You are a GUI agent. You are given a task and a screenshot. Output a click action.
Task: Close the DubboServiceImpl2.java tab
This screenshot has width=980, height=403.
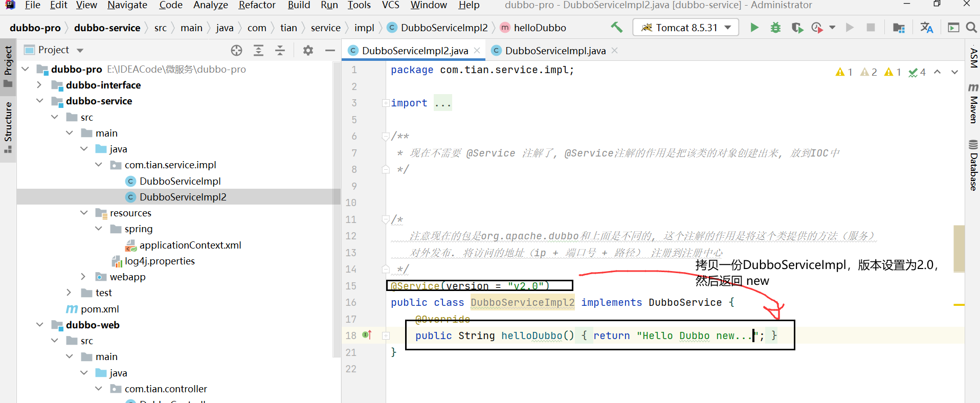tap(477, 50)
